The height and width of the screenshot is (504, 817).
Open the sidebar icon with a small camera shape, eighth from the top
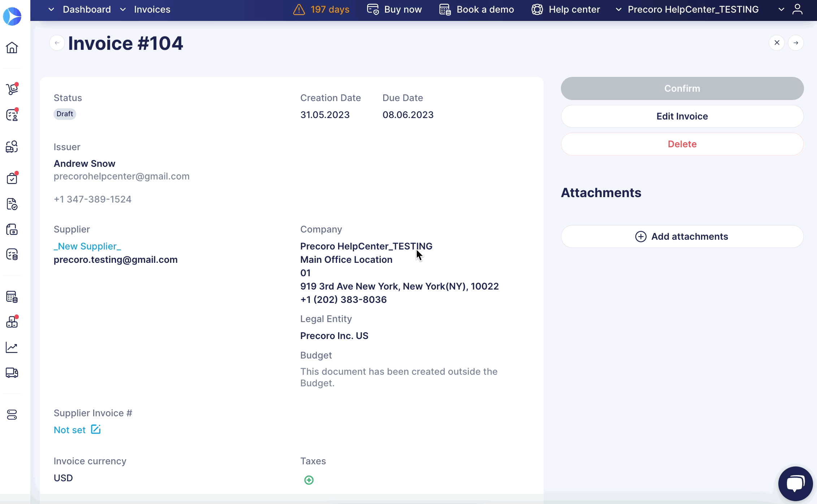12,229
